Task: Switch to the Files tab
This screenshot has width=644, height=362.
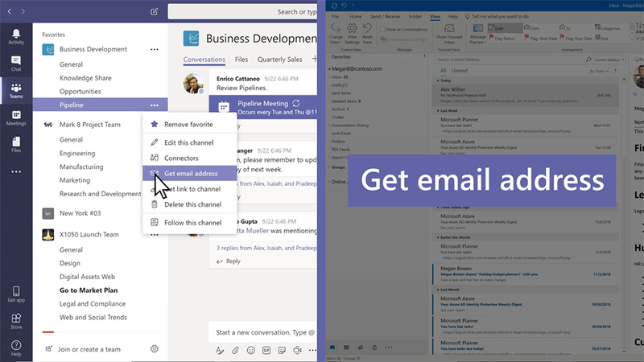Action: point(241,60)
